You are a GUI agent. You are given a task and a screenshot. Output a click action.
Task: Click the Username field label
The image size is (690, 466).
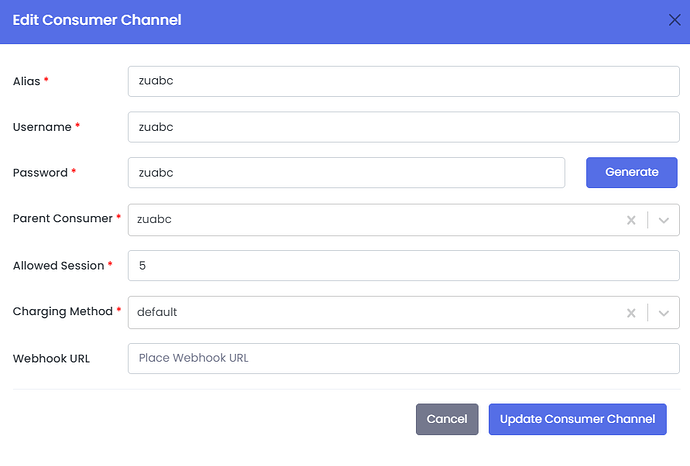[x=41, y=127]
